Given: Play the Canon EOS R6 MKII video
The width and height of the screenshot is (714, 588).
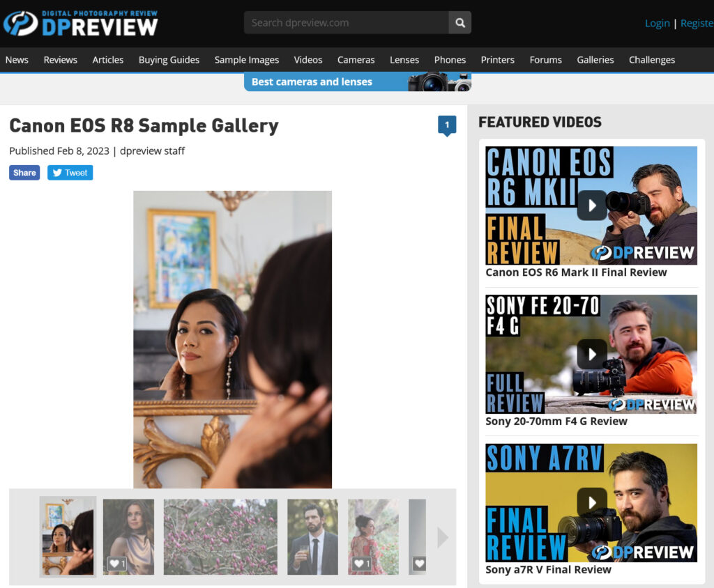Looking at the screenshot, I should click(x=591, y=206).
